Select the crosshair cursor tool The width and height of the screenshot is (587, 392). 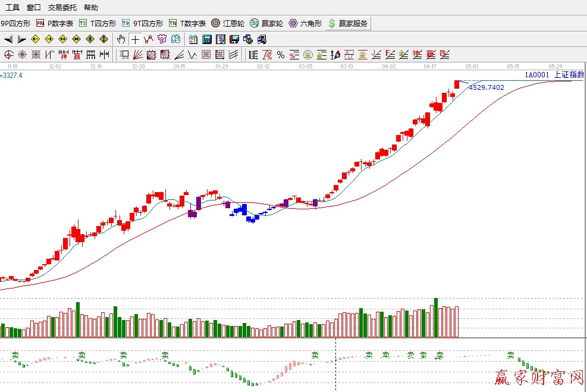click(135, 39)
